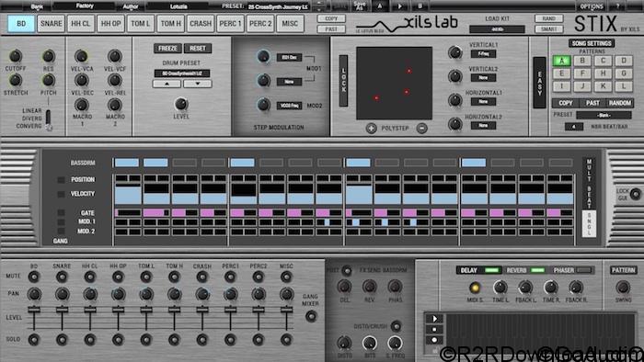Image resolution: width=644 pixels, height=362 pixels.
Task: Click the RES knob
Action: coord(49,56)
